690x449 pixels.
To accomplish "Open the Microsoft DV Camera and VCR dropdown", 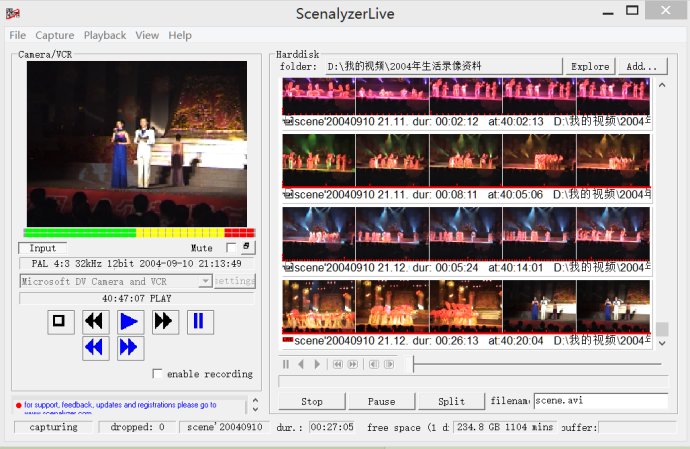I will 205,281.
